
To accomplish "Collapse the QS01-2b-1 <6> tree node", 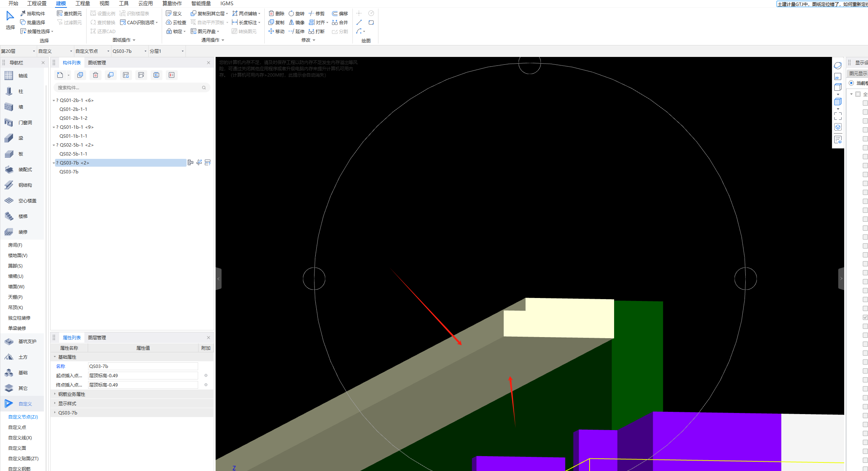I will pos(54,100).
